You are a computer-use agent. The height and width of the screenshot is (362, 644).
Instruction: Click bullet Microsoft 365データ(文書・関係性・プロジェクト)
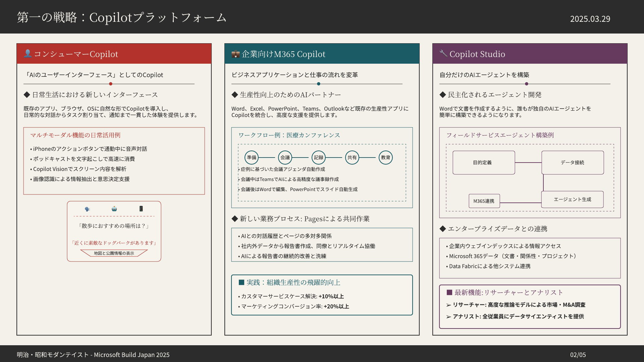click(512, 256)
